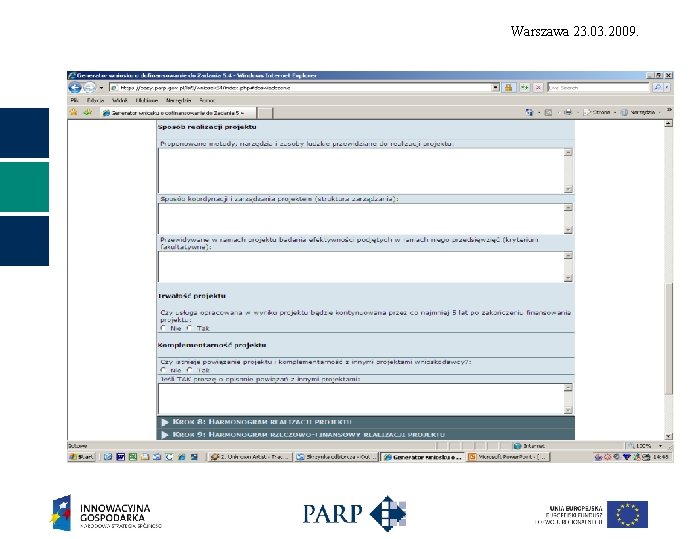The width and height of the screenshot is (700, 539).
Task: Click the project coordination structure text area
Action: 361,219
